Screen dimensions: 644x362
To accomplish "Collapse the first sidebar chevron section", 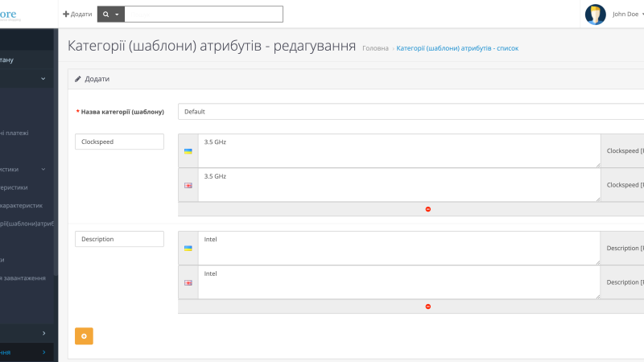I will pos(43,78).
